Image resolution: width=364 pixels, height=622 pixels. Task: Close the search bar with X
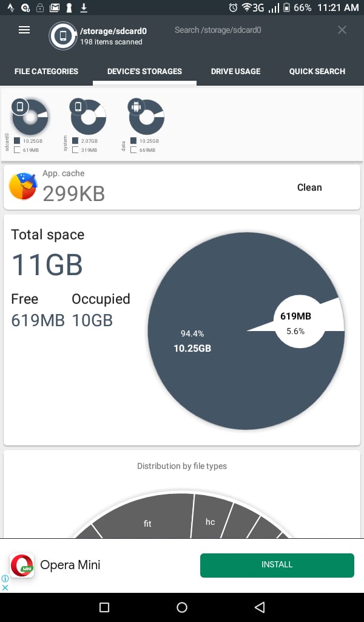coord(342,30)
